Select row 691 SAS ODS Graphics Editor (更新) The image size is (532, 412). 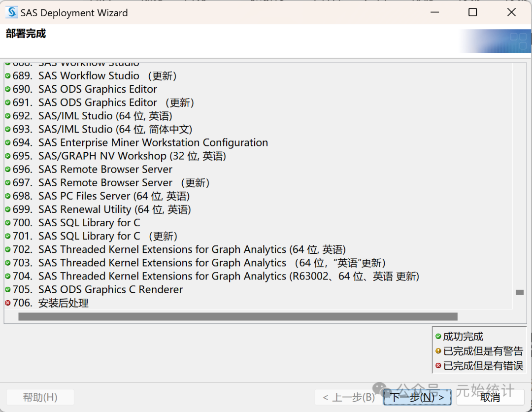[x=100, y=103]
